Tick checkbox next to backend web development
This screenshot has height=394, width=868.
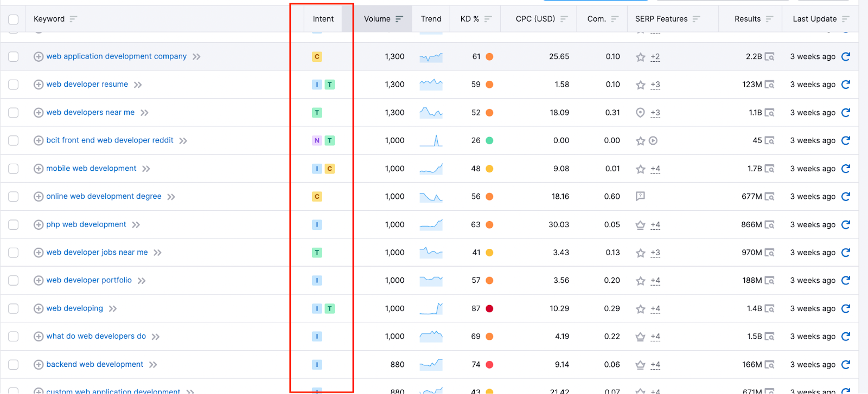(x=14, y=365)
